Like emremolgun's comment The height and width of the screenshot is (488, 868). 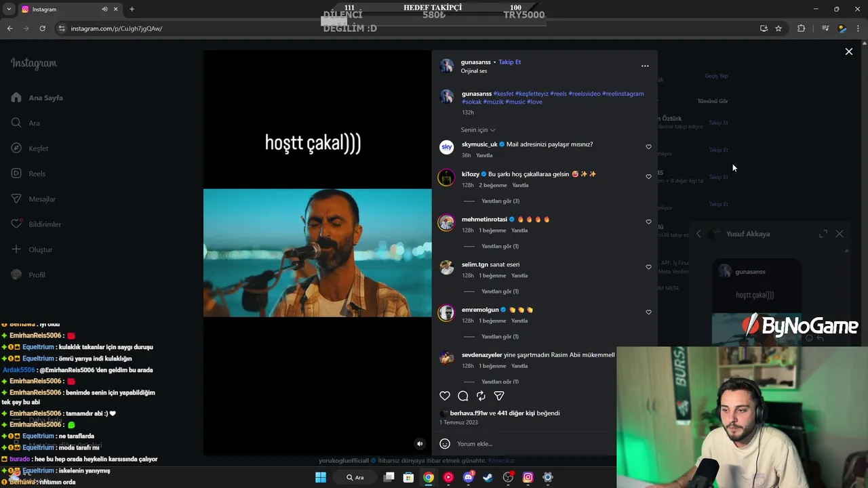click(x=648, y=312)
